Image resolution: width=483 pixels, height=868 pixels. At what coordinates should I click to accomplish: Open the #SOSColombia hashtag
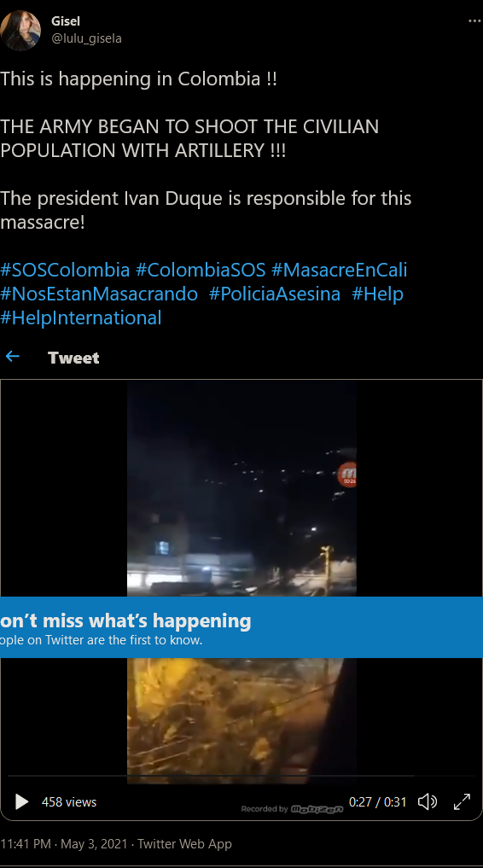coord(66,271)
